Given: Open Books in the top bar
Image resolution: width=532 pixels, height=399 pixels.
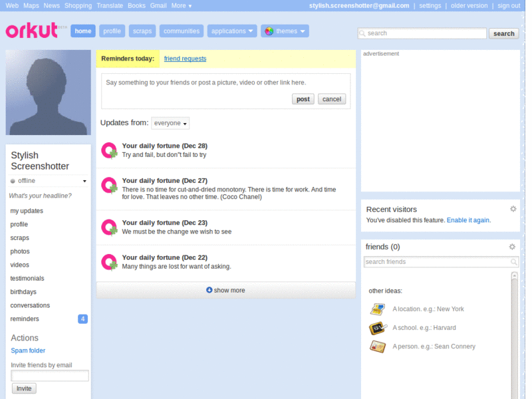Looking at the screenshot, I should 136,6.
